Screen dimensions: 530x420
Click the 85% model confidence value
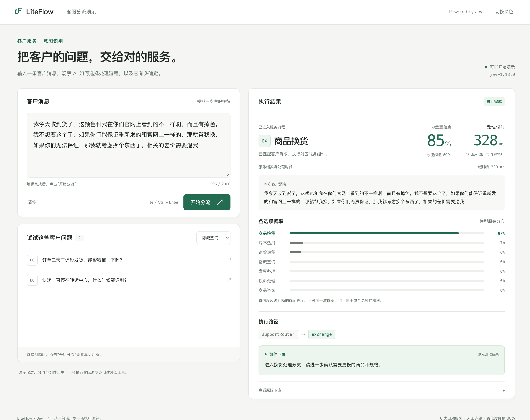click(x=439, y=140)
